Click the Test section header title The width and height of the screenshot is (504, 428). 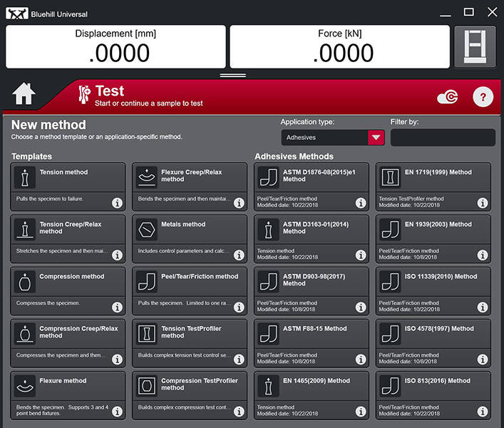point(110,91)
